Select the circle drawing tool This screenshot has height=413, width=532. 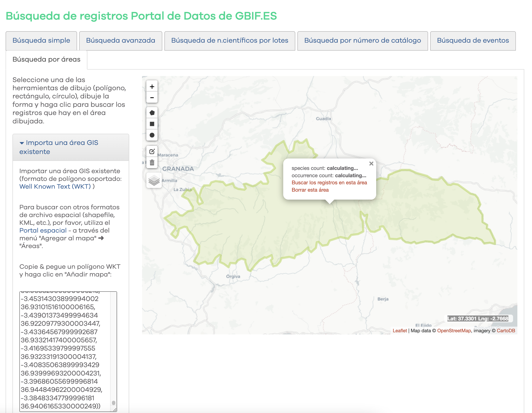pos(152,135)
